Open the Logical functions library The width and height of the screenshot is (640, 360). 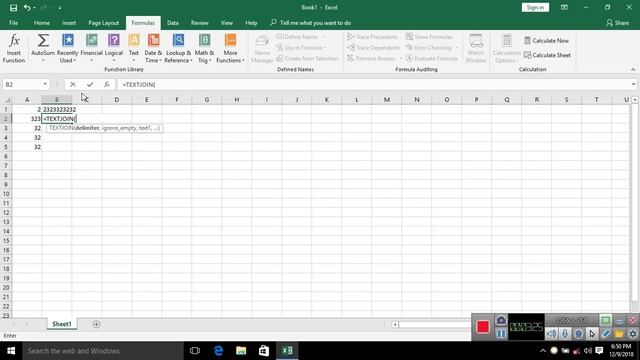114,48
